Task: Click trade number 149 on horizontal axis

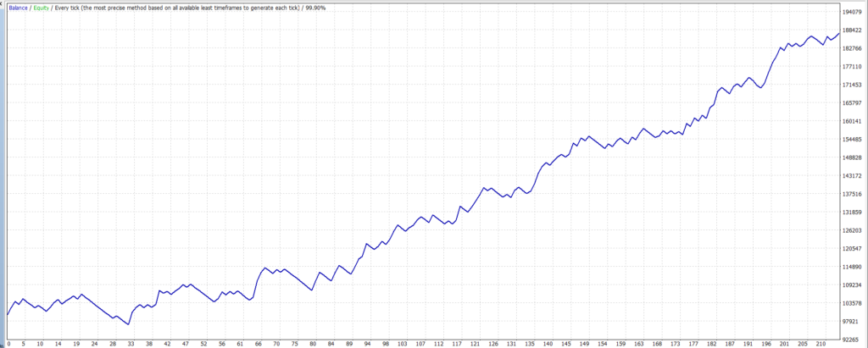Action: tap(584, 344)
